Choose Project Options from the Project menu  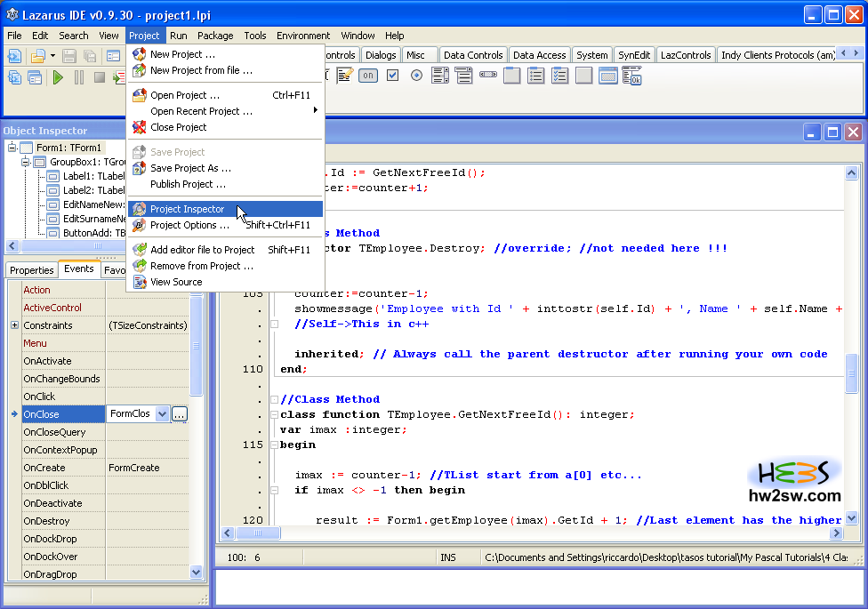pos(225,225)
